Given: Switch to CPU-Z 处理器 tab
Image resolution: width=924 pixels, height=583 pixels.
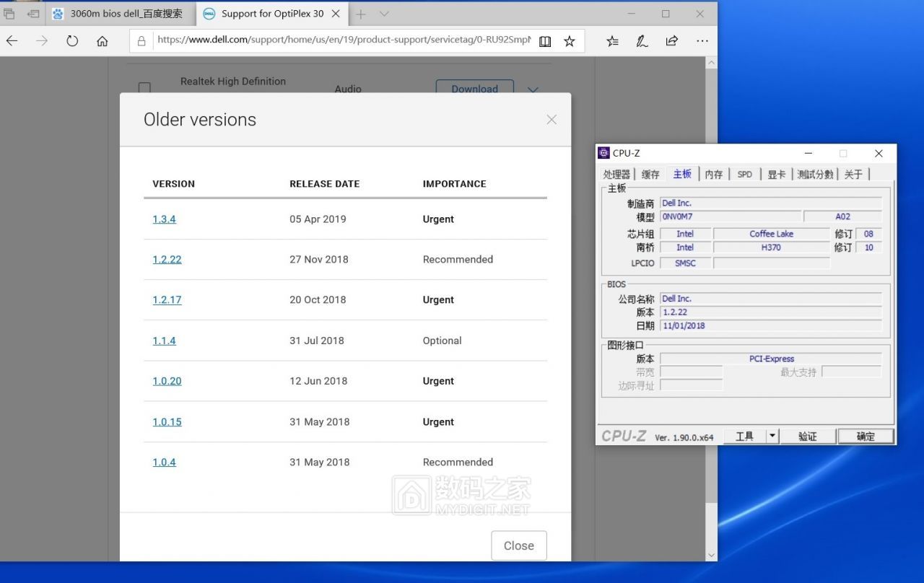Looking at the screenshot, I should click(x=616, y=174).
